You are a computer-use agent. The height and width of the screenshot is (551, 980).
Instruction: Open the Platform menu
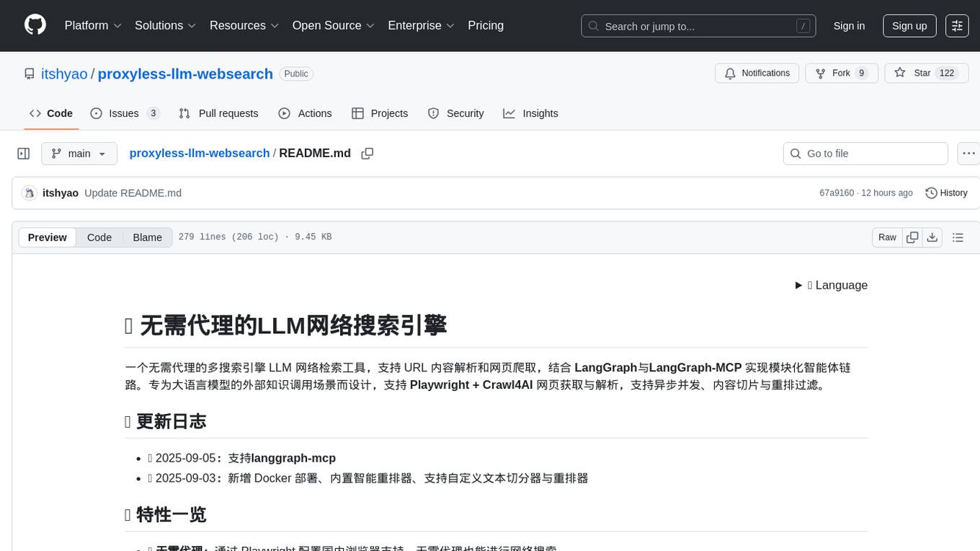[93, 25]
